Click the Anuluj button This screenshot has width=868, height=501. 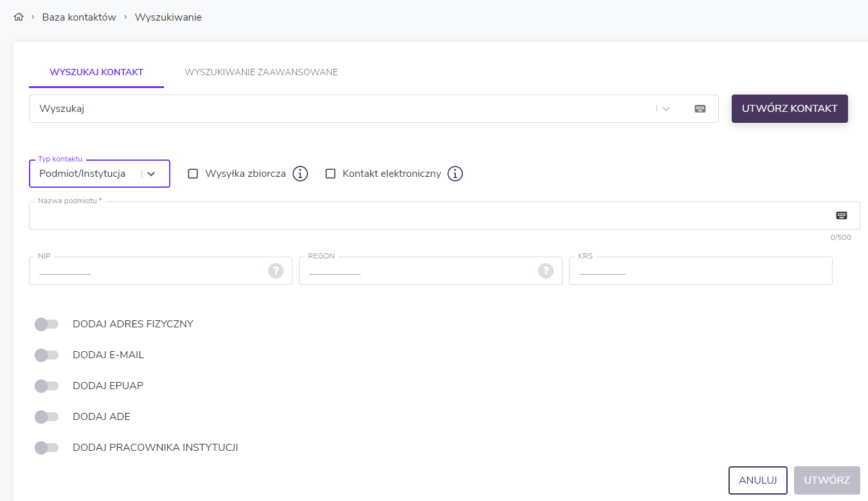757,480
